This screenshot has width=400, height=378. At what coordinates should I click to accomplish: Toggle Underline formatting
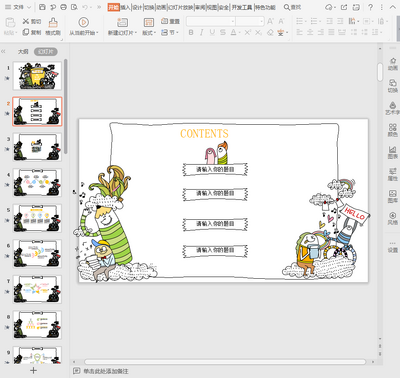212,32
